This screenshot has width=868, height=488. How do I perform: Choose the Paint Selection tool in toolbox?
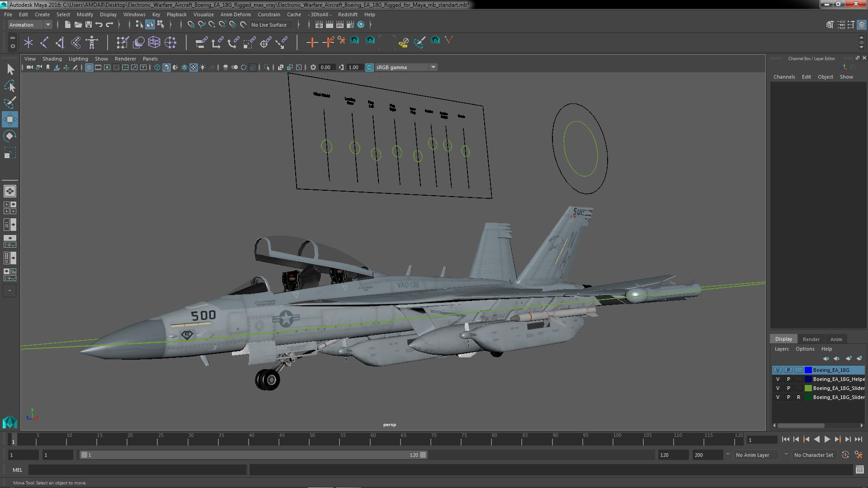click(10, 103)
